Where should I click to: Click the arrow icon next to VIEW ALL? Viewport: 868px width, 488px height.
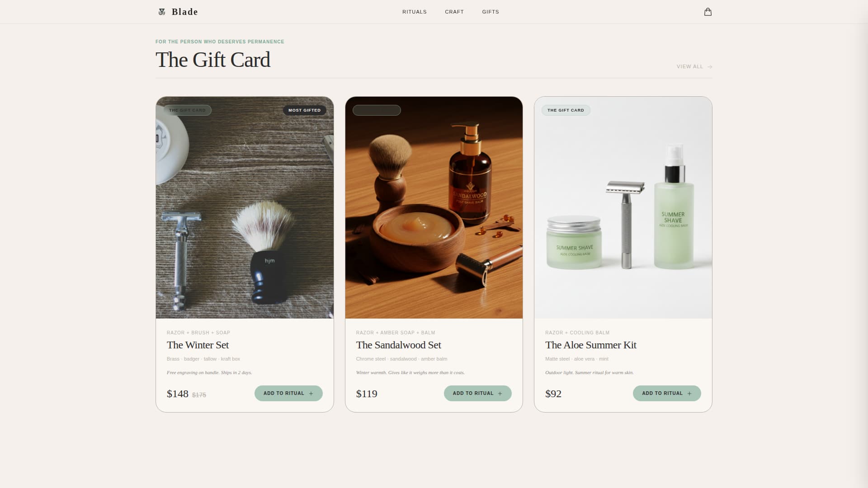click(x=708, y=66)
